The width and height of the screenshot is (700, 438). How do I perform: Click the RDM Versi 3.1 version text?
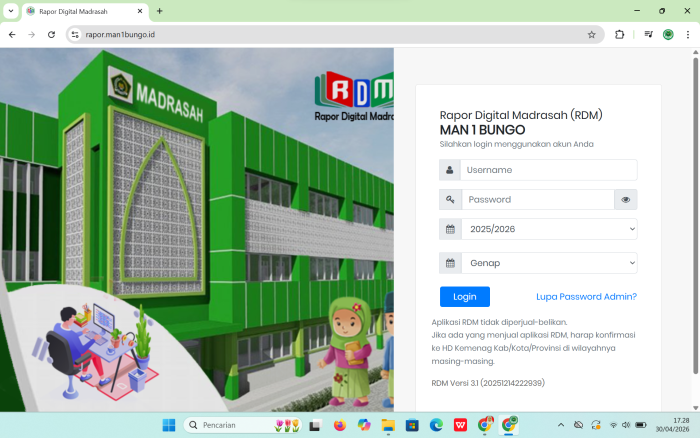pos(488,383)
